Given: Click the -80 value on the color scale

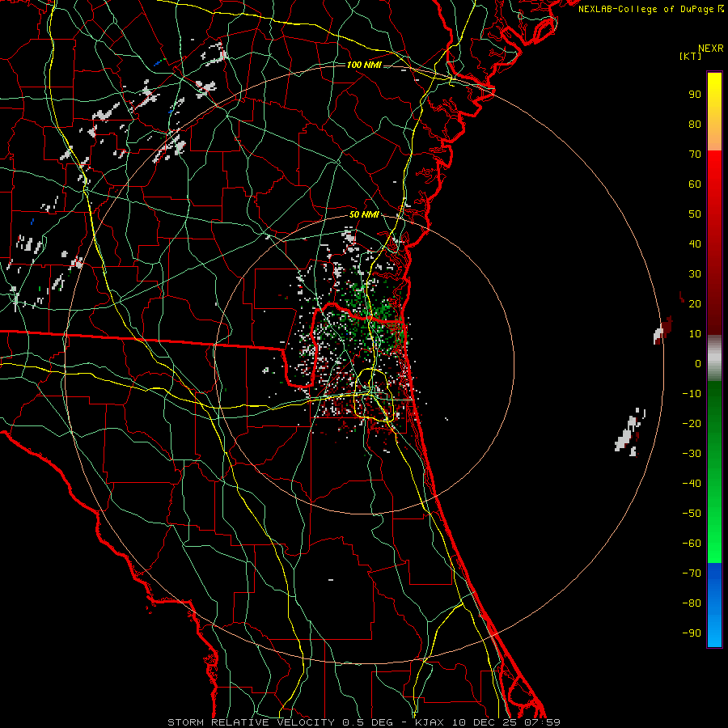Looking at the screenshot, I should click(x=692, y=603).
